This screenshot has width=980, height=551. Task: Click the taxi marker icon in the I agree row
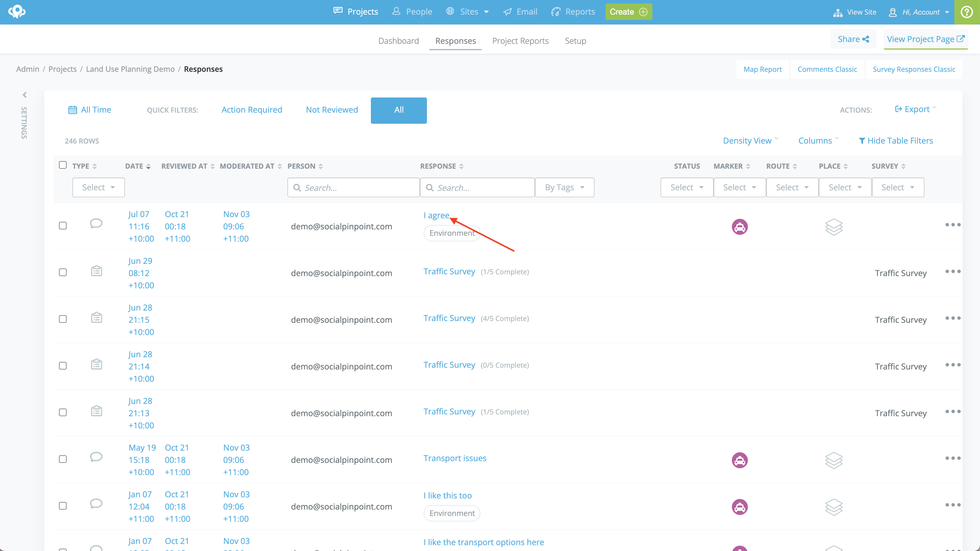tap(740, 227)
